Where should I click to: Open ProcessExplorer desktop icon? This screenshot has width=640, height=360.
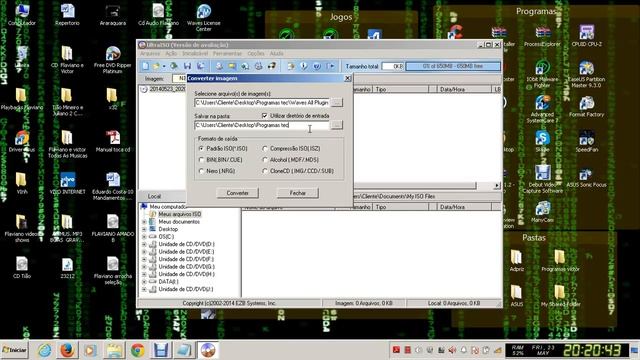pos(542,36)
